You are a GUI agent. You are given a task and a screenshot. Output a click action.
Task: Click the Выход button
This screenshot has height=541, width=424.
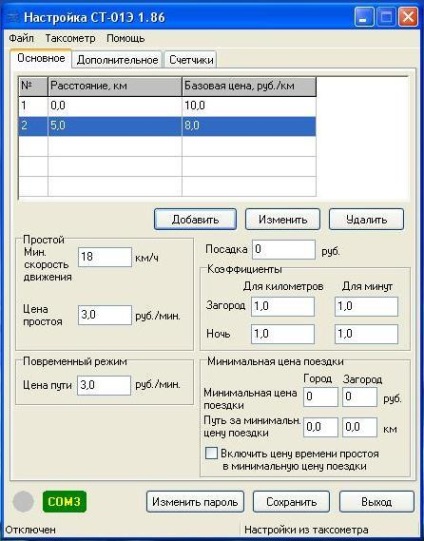[376, 502]
